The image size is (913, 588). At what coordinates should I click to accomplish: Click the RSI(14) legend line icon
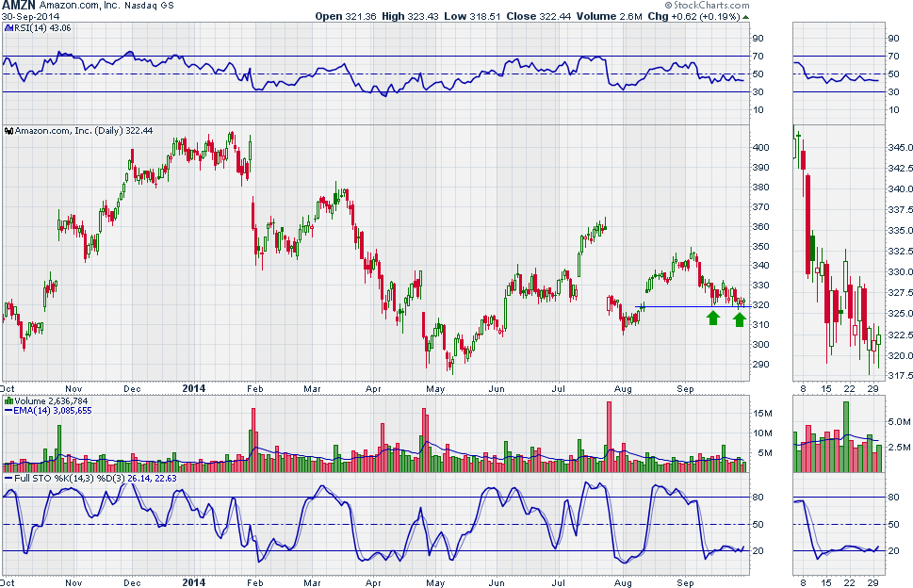pyautogui.click(x=8, y=28)
